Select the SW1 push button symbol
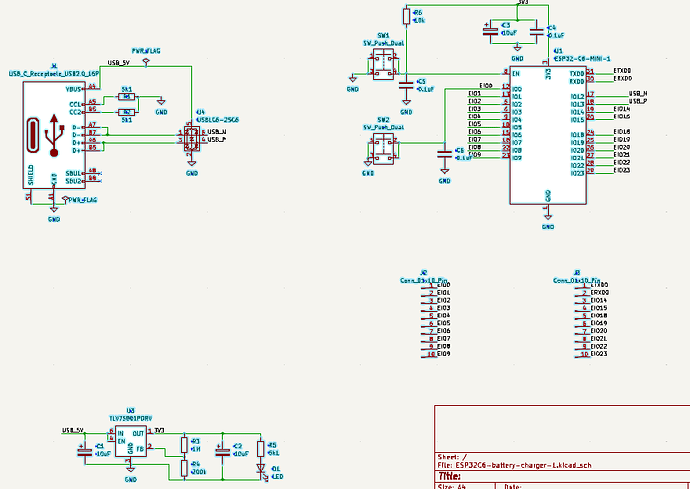 (x=383, y=64)
